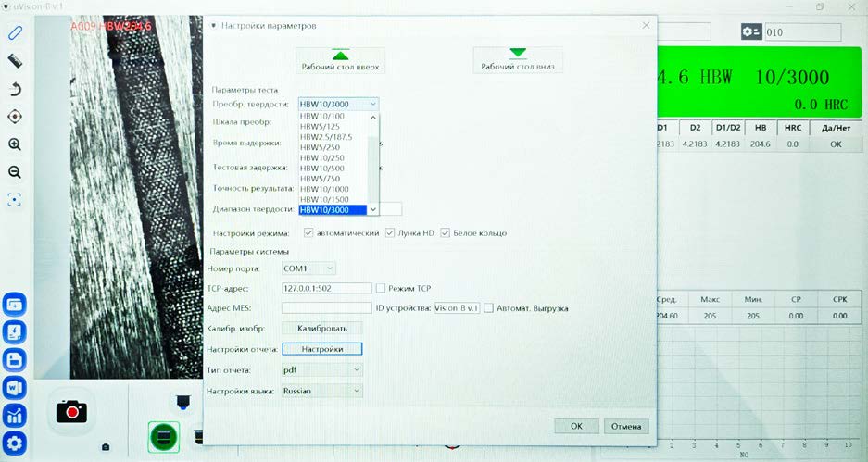Click the OK cell in the Да/Нет column
Viewport: 868px width, 462px height.
coord(836,144)
